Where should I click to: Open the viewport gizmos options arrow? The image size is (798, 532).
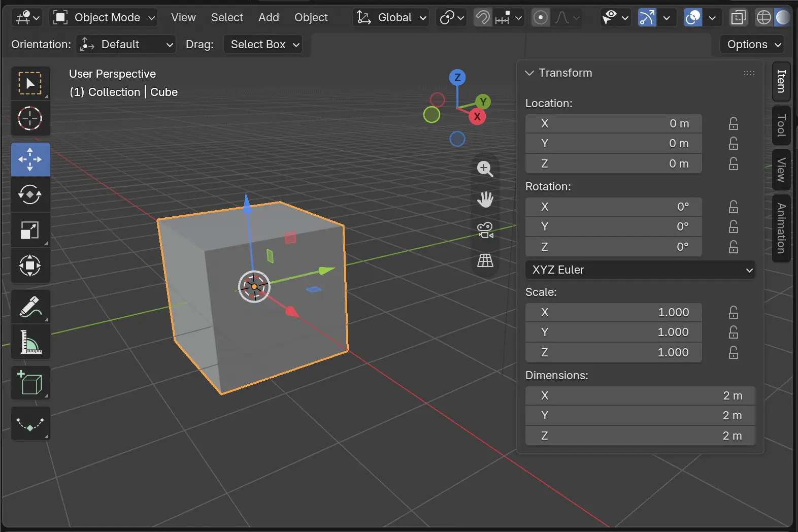tap(667, 18)
